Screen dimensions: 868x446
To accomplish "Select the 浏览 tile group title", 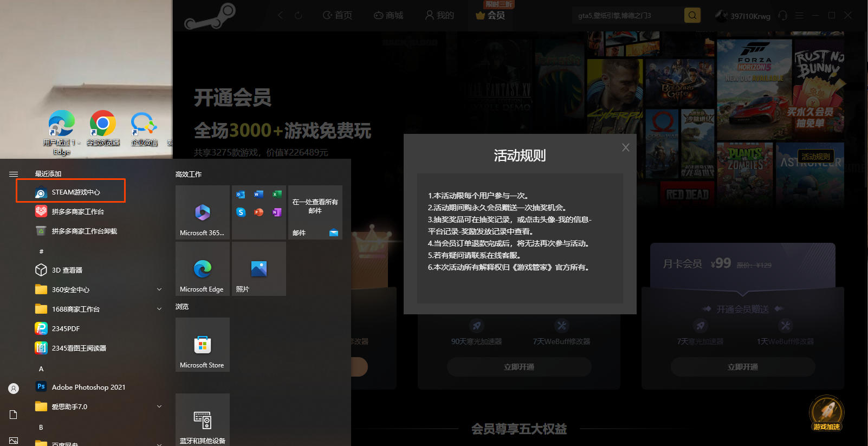I will [182, 307].
